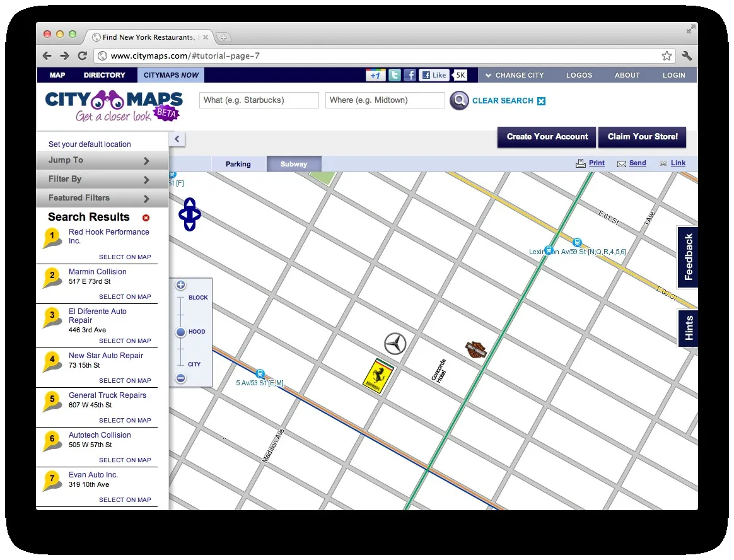Click the zoom slider handle at Hood
Viewport: 734px width, 560px height.
[181, 332]
